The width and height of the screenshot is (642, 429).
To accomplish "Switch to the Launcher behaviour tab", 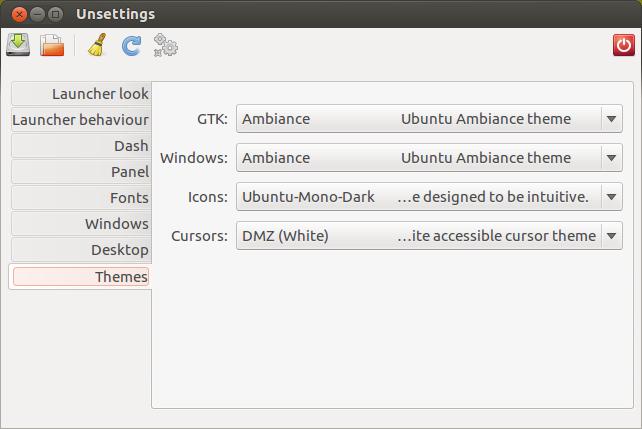I will pyautogui.click(x=81, y=120).
